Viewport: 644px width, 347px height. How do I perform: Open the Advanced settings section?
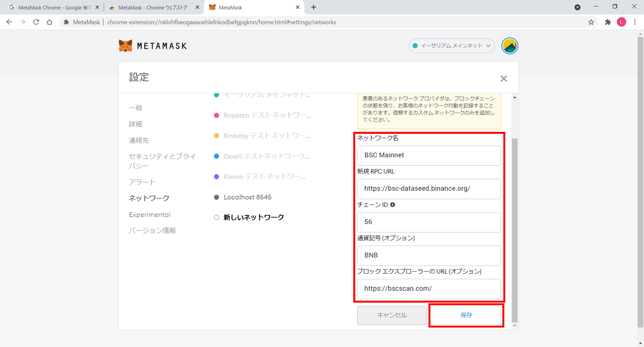pos(136,124)
